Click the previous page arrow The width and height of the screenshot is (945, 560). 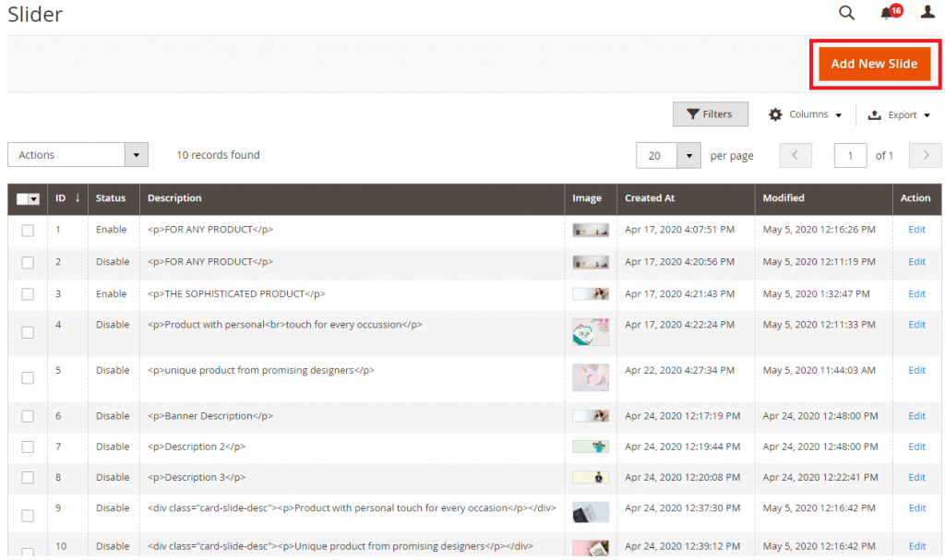click(x=795, y=155)
